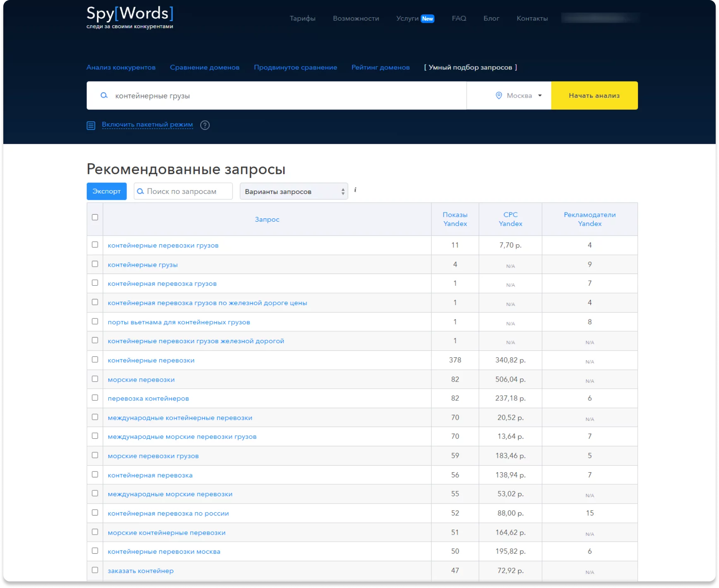Click the magnifier icon in the Поиск по запросам field
The height and width of the screenshot is (588, 719).
point(140,191)
